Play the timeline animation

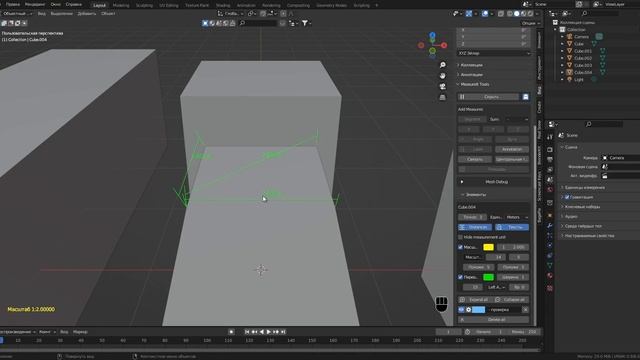click(x=268, y=332)
